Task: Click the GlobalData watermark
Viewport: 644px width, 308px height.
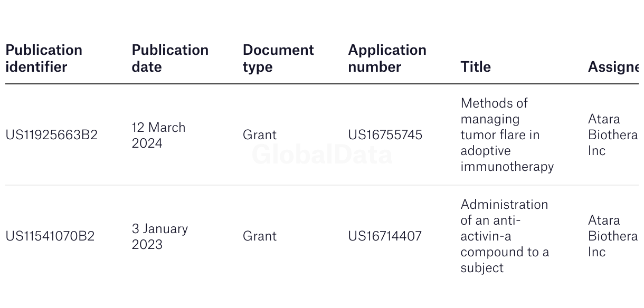Action: [322, 155]
